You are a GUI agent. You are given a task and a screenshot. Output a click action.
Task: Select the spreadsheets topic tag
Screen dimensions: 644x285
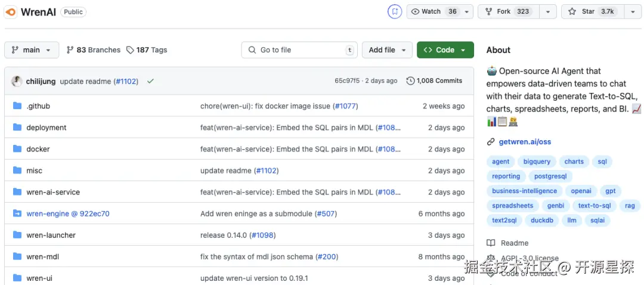(513, 206)
